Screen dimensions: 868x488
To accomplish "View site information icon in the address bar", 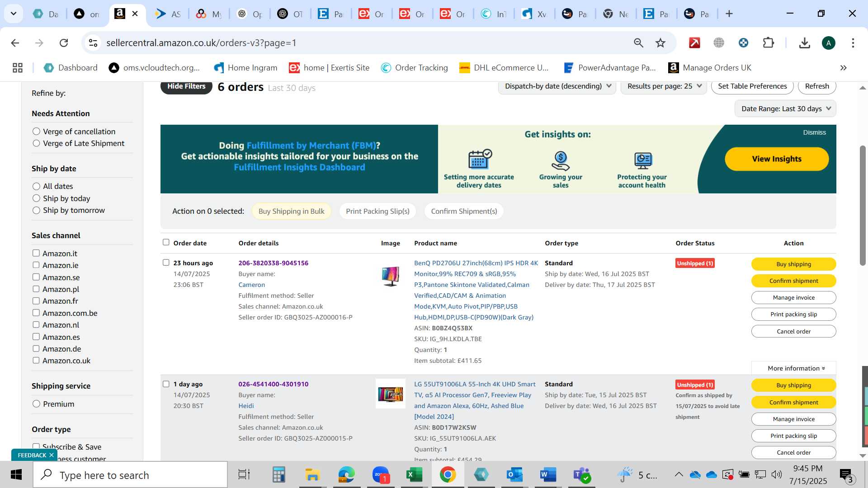I will (93, 43).
